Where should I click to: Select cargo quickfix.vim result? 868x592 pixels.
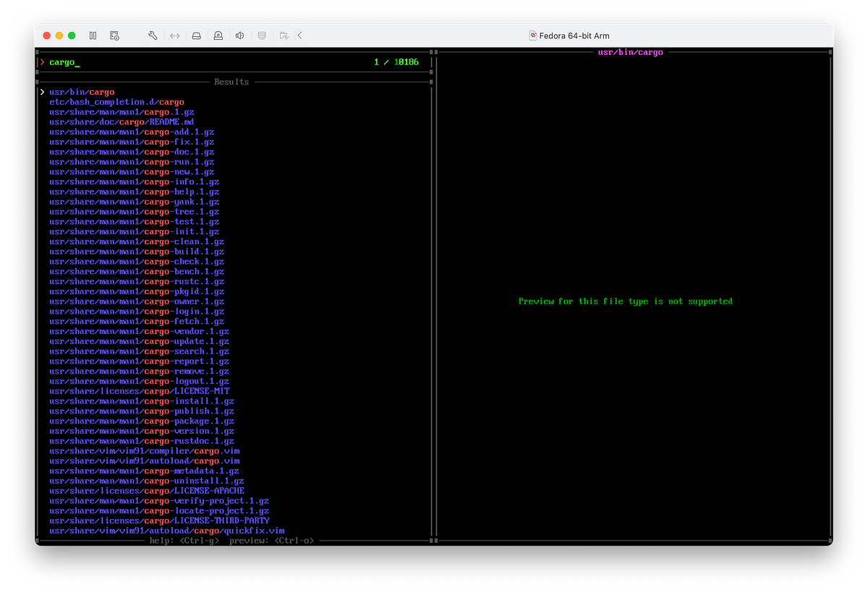166,531
